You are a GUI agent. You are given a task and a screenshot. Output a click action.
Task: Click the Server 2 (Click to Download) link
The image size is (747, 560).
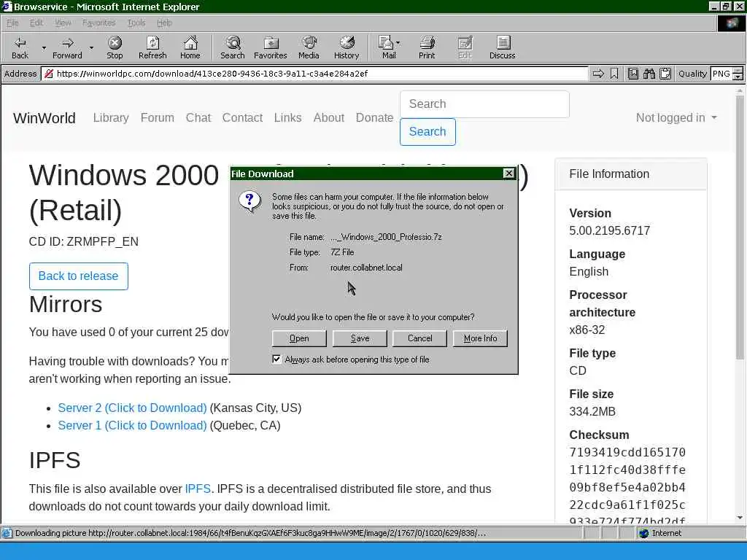tap(133, 408)
